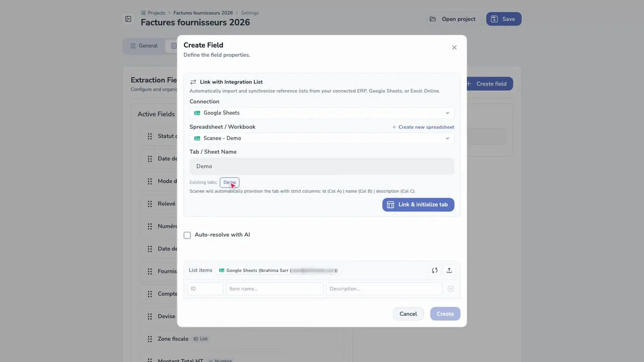644x362 pixels.
Task: Click drag handle for Devise field
Action: coord(150,316)
